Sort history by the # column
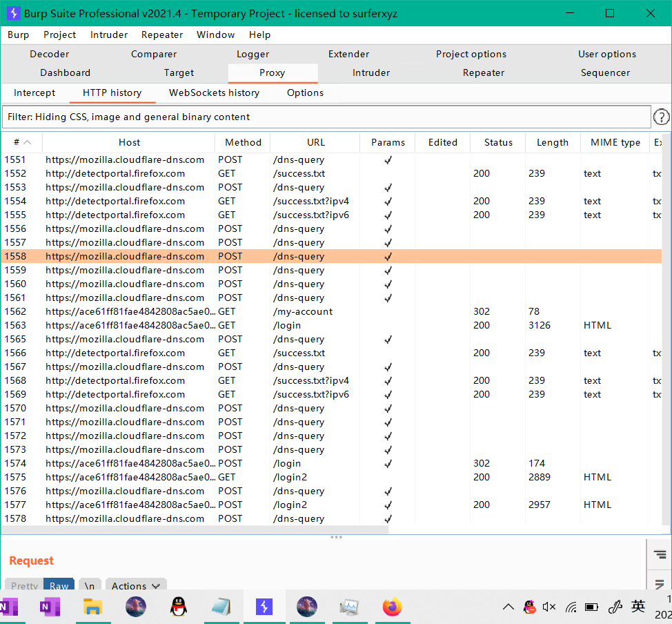Viewport: 672px width, 624px height. [x=21, y=142]
